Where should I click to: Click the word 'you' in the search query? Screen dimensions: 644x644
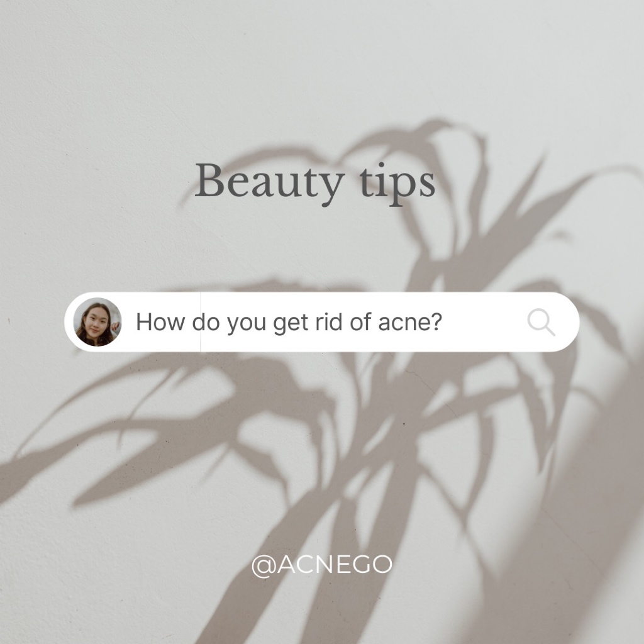247,324
